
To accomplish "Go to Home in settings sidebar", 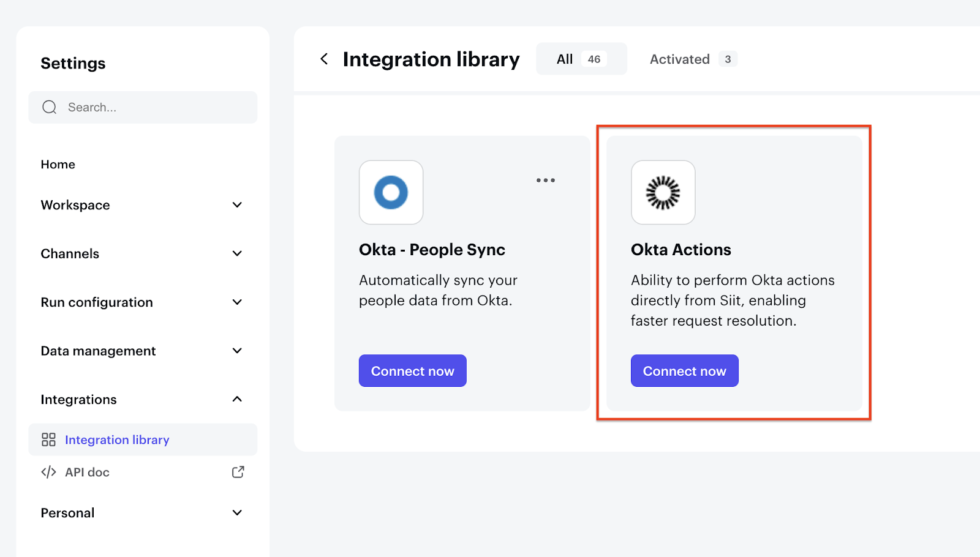I will coord(58,164).
